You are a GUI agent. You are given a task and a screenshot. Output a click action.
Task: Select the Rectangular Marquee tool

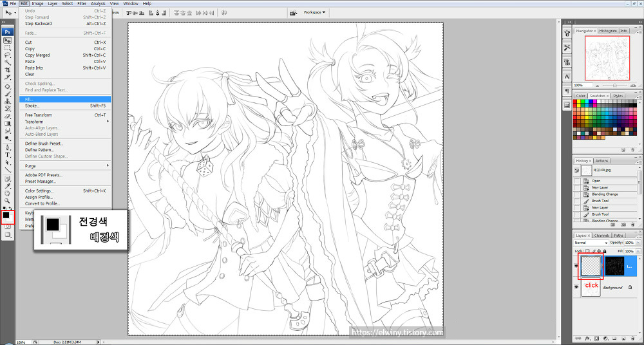coord(8,48)
